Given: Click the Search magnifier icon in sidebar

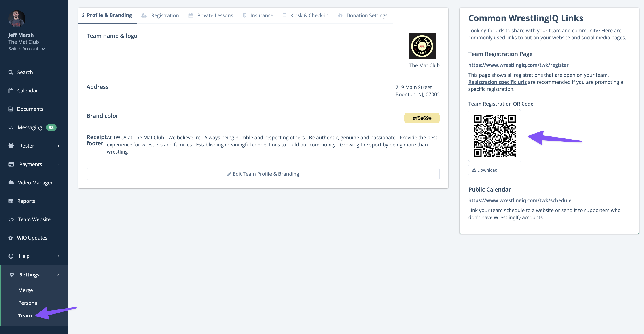Looking at the screenshot, I should point(11,72).
